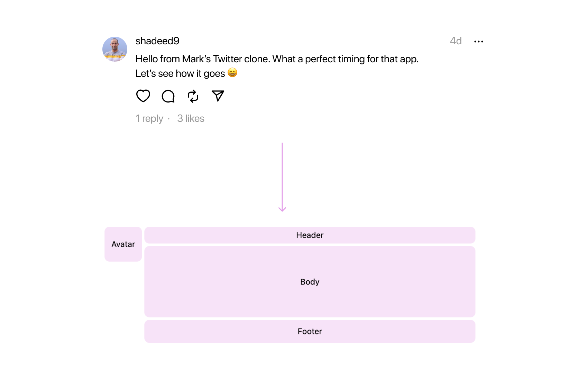This screenshot has height=378, width=588.
Task: View the 3 likes link
Action: 191,118
